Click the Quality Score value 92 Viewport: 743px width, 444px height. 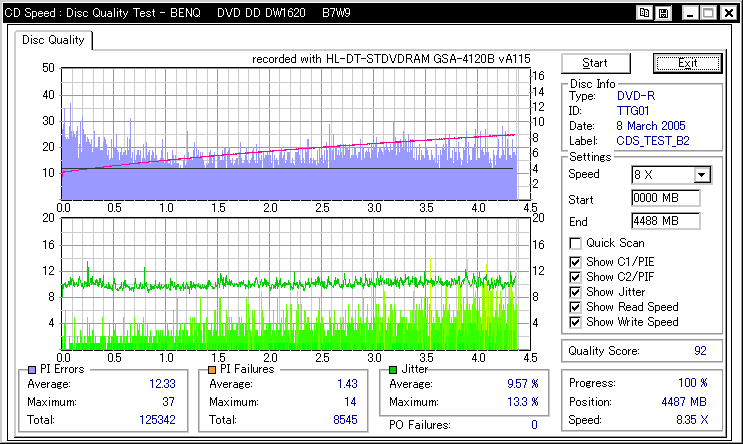700,351
